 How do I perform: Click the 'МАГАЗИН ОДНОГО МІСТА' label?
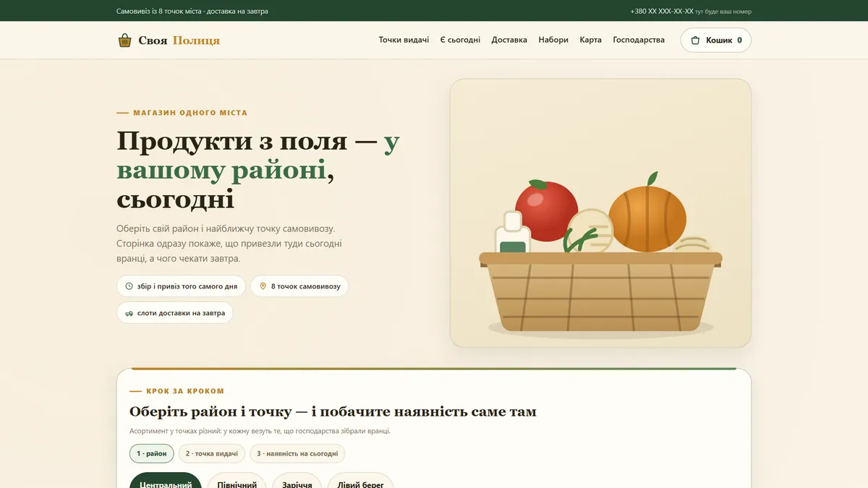[190, 113]
